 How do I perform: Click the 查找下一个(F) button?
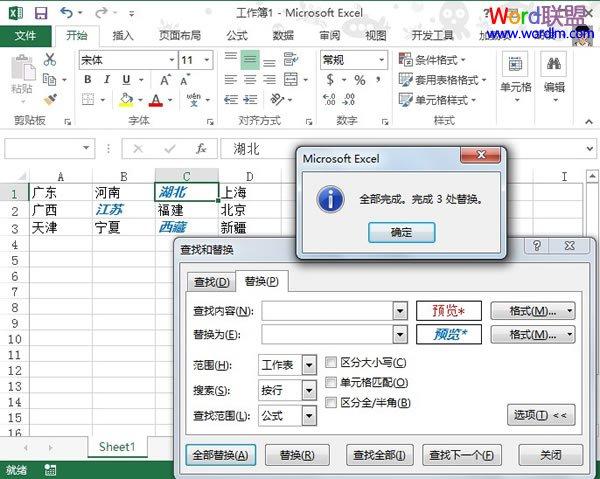[461, 455]
